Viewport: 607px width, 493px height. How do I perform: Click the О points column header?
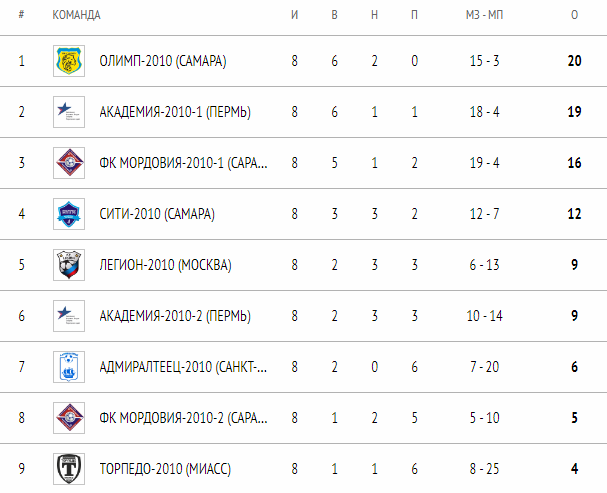click(x=574, y=15)
